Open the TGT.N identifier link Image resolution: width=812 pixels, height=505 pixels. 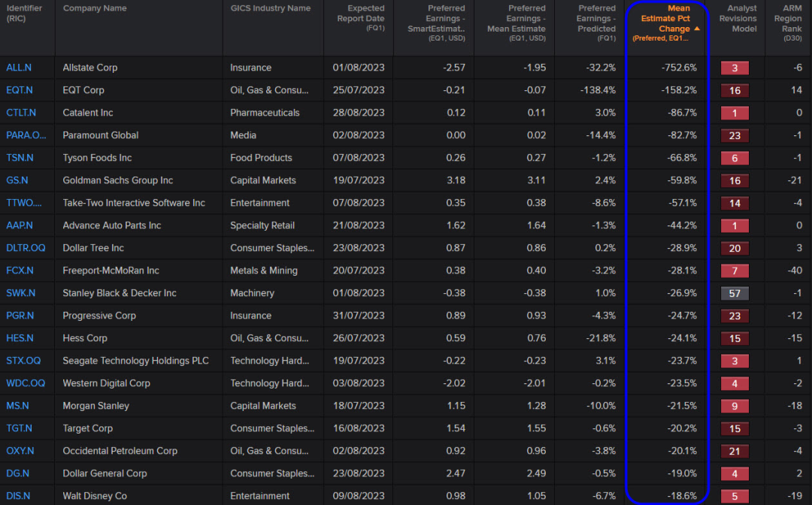[19, 428]
